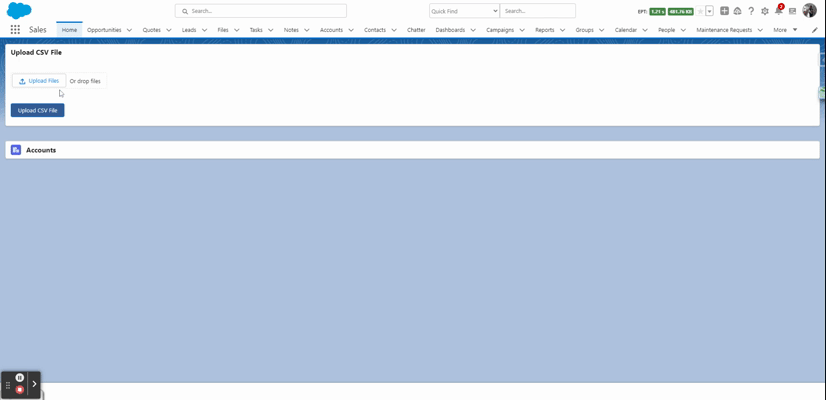This screenshot has height=400, width=826.
Task: Expand the Tasks tab chevron
Action: click(x=271, y=30)
